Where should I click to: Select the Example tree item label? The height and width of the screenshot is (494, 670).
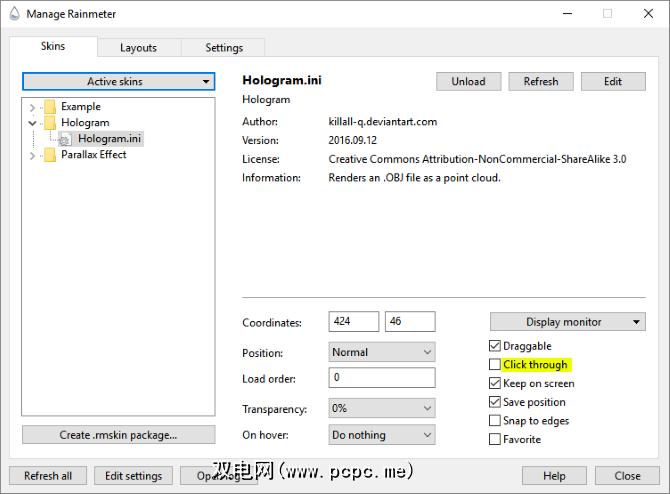coord(81,106)
